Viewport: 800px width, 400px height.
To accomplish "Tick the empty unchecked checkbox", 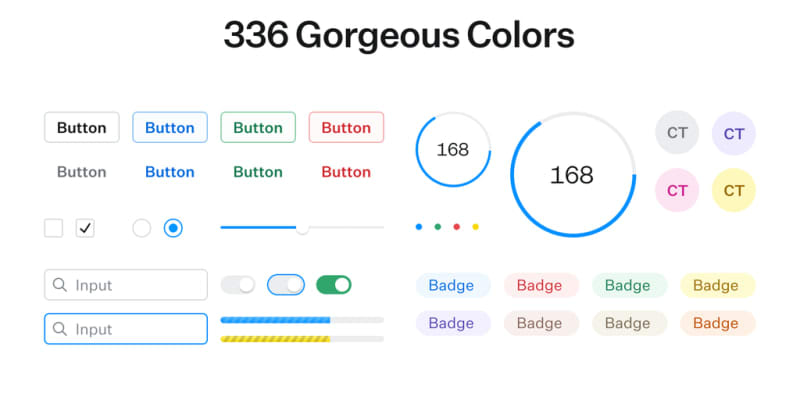I will coord(53,228).
